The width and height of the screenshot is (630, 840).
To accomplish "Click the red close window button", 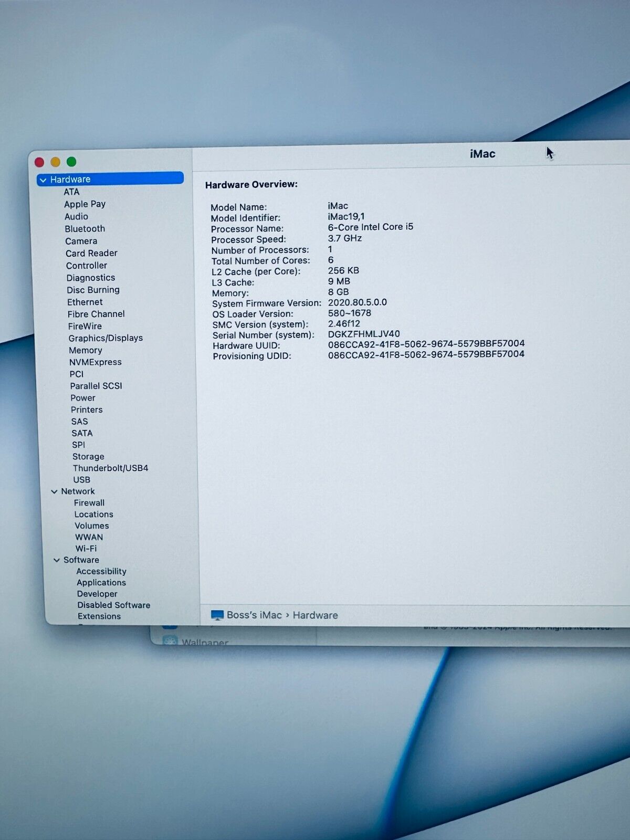I will coord(39,162).
